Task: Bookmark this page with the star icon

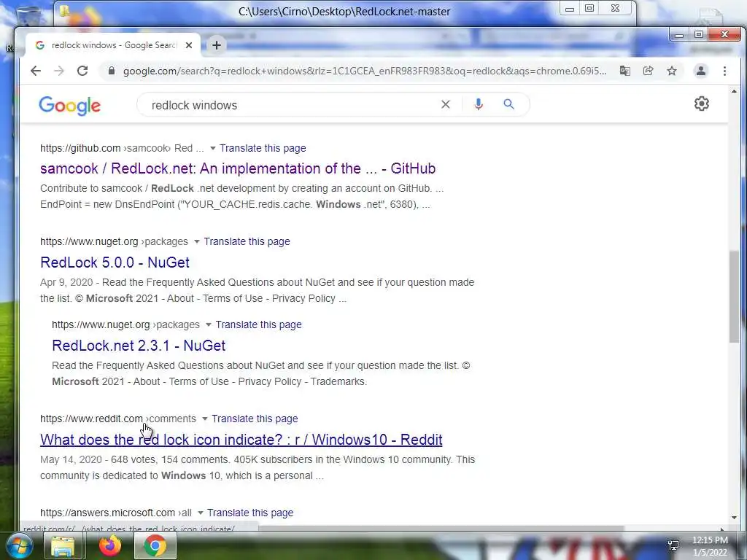Action: 672,71
